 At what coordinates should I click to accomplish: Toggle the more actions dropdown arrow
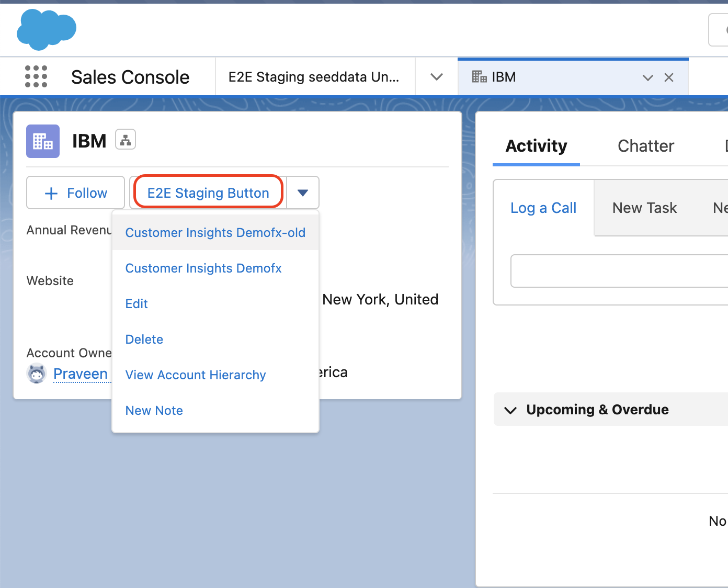point(303,193)
